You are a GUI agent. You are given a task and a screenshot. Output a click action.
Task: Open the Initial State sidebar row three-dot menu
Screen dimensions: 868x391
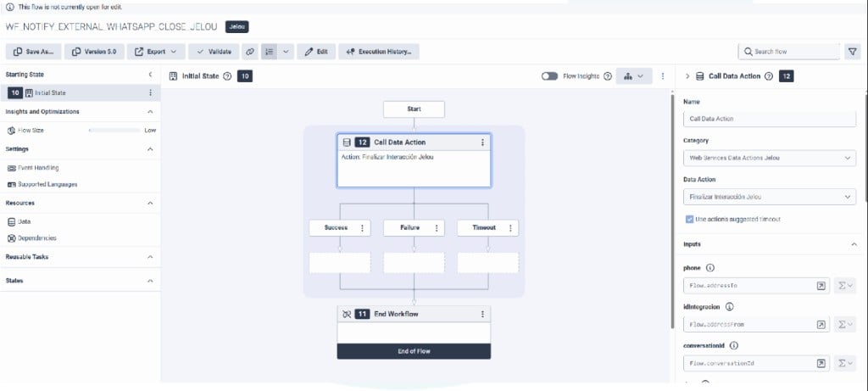click(150, 93)
